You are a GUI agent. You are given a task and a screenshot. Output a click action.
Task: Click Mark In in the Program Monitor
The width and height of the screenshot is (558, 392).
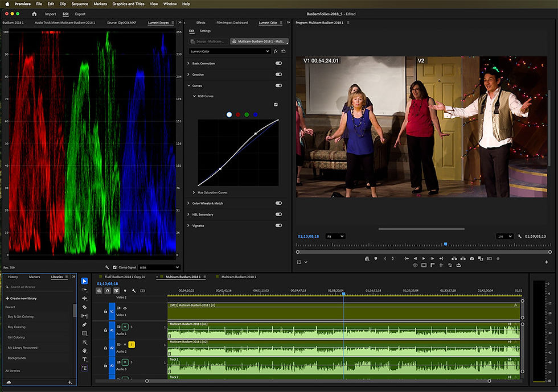pyautogui.click(x=385, y=259)
